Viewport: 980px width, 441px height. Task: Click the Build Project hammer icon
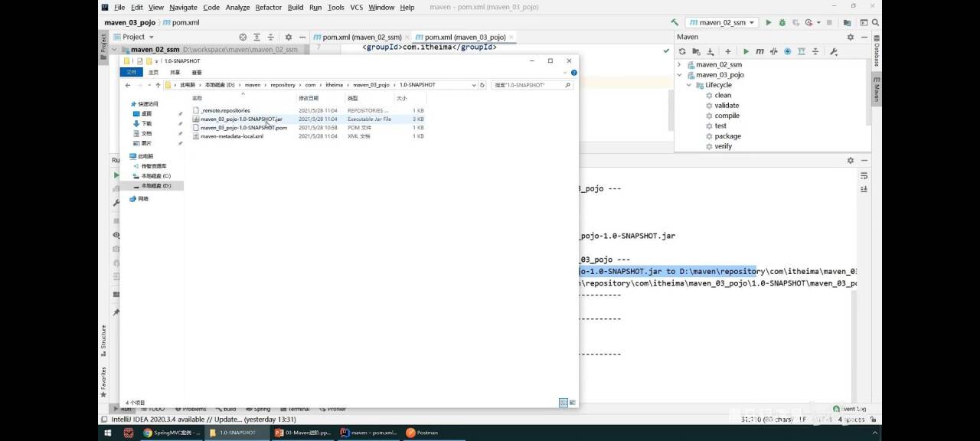[675, 22]
